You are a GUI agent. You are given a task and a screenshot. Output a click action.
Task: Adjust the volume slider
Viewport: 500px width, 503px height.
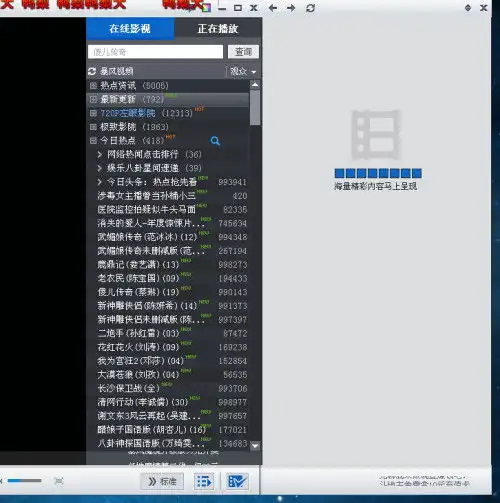coord(25,481)
